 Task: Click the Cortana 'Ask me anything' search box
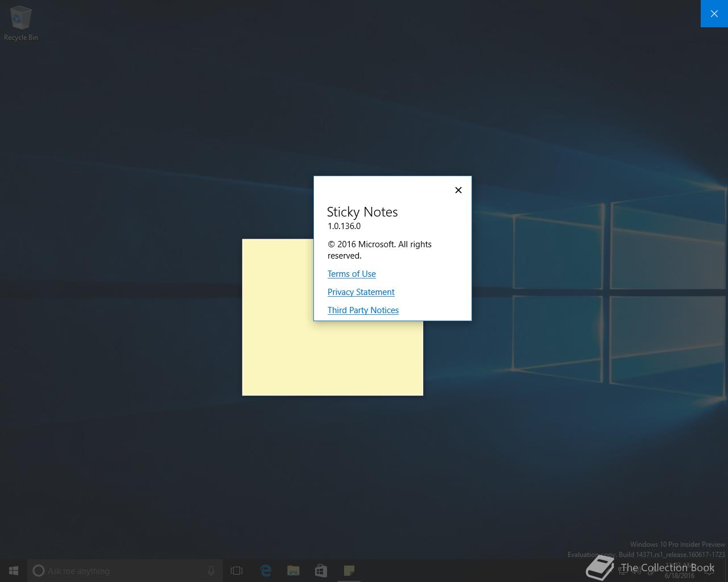pos(125,571)
